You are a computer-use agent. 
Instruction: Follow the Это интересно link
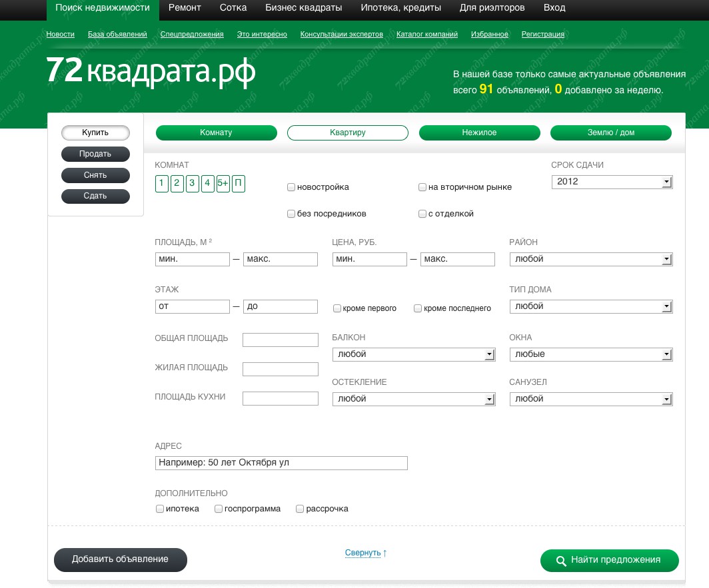(x=262, y=35)
